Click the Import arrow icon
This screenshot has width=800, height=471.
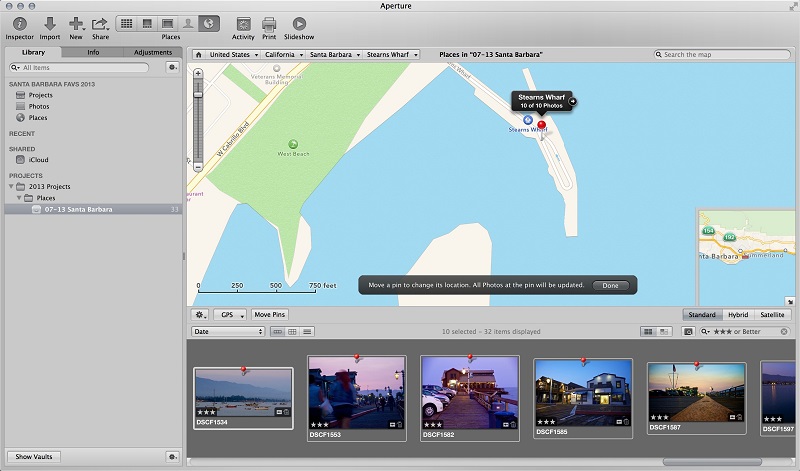pyautogui.click(x=49, y=24)
